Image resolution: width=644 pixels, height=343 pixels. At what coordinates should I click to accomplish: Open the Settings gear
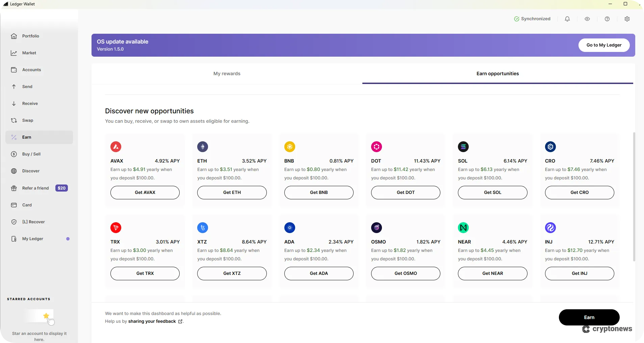627,19
